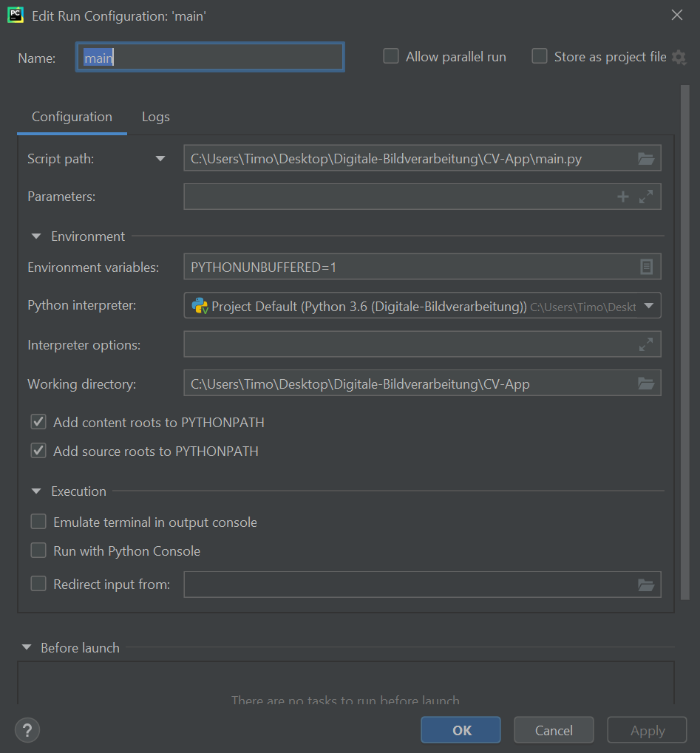Click the help question mark icon
Viewport: 700px width, 753px height.
tap(27, 730)
